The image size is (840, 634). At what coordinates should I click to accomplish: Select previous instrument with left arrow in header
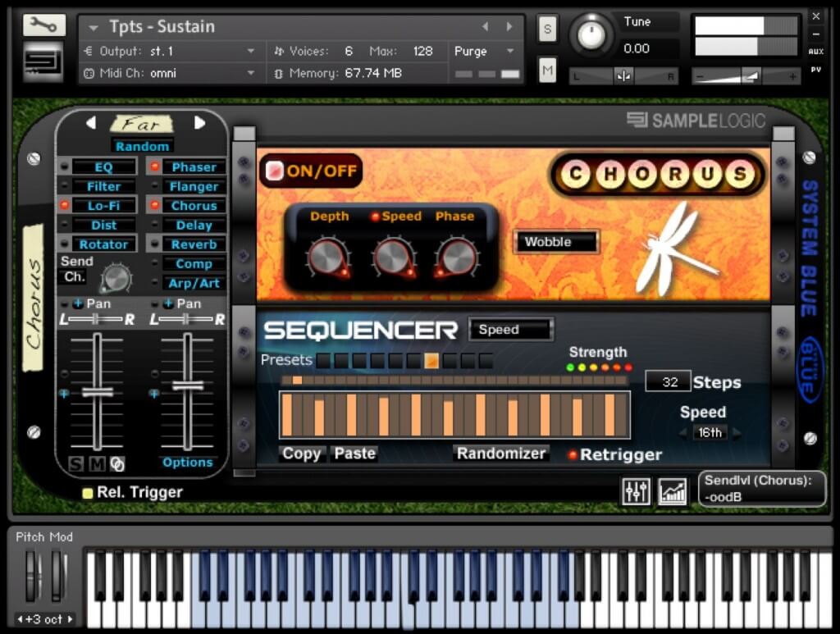point(485,26)
